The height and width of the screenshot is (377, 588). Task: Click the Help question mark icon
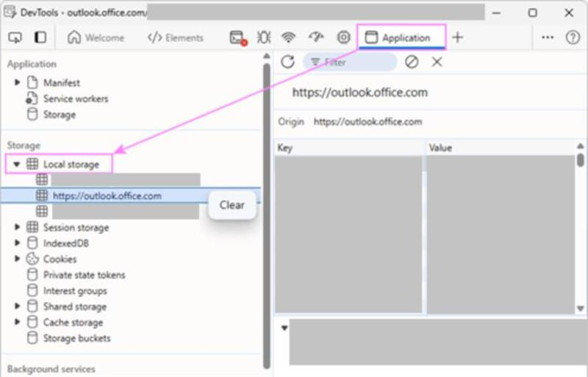[573, 37]
